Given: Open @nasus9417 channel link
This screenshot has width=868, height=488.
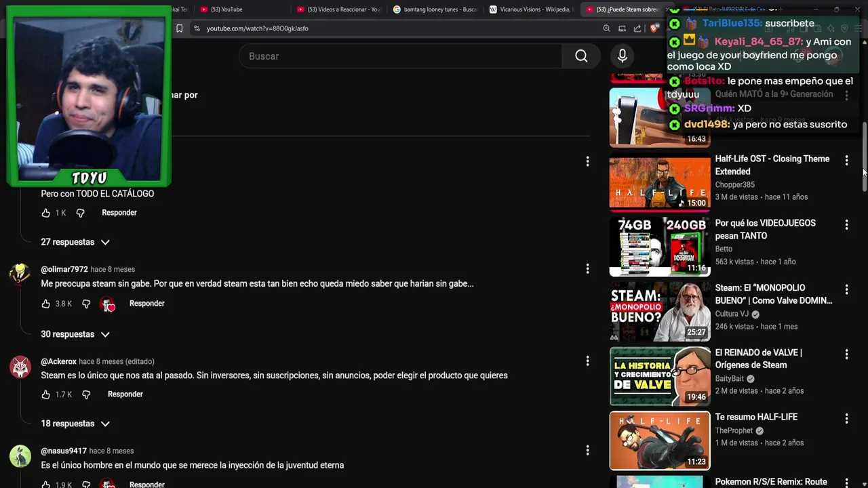Looking at the screenshot, I should coord(64,451).
